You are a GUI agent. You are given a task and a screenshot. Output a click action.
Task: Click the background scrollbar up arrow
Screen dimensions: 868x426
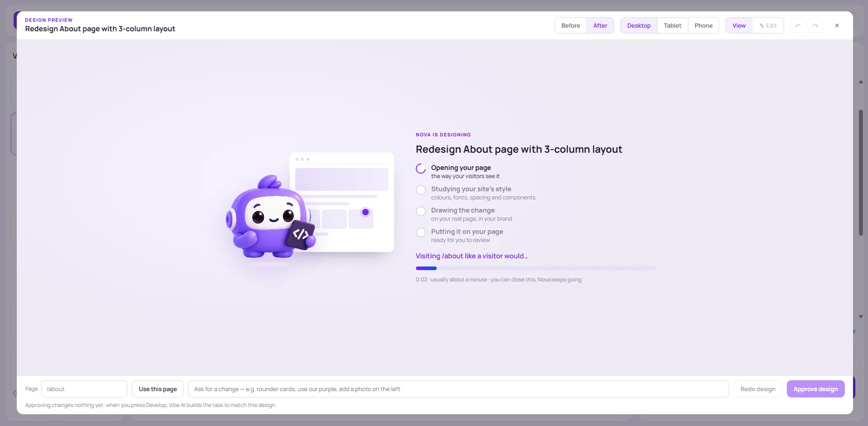click(x=861, y=82)
